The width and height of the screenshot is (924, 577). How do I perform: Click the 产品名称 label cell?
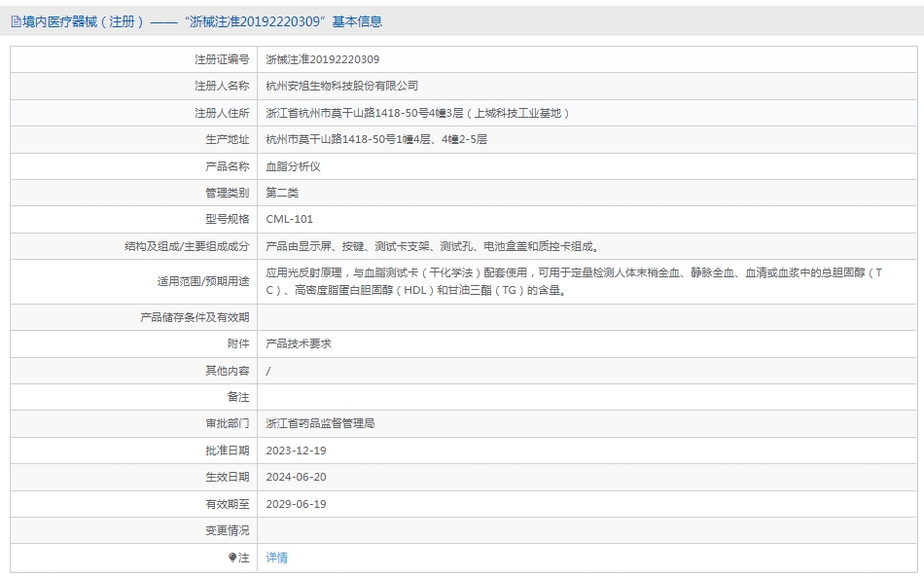click(134, 166)
